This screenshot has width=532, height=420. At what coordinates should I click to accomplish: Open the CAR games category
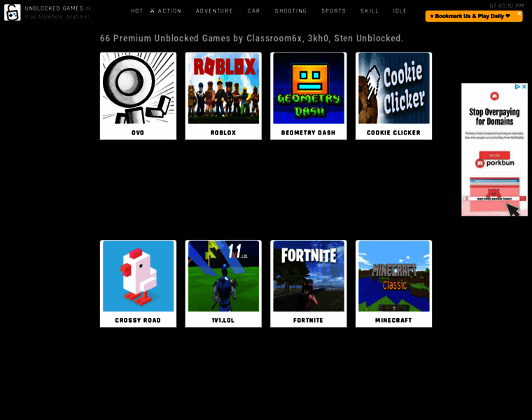coord(253,11)
